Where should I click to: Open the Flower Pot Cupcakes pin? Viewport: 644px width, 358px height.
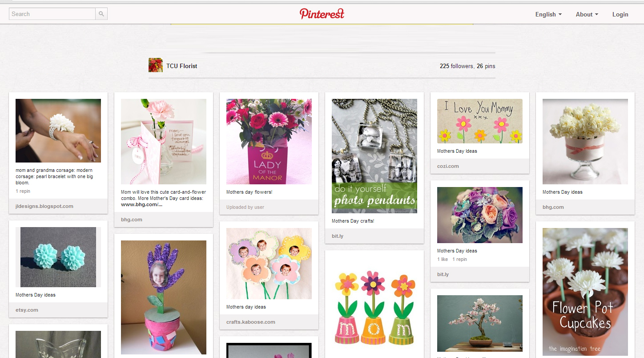(585, 292)
